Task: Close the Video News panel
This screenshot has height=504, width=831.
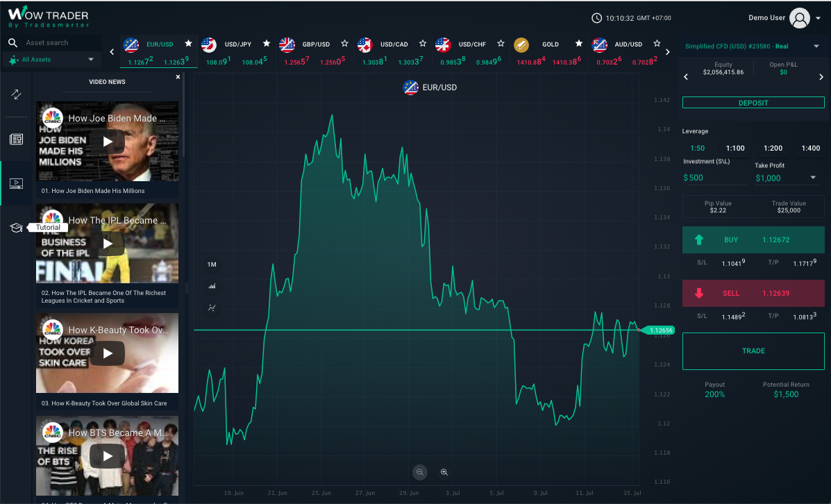Action: (x=178, y=77)
